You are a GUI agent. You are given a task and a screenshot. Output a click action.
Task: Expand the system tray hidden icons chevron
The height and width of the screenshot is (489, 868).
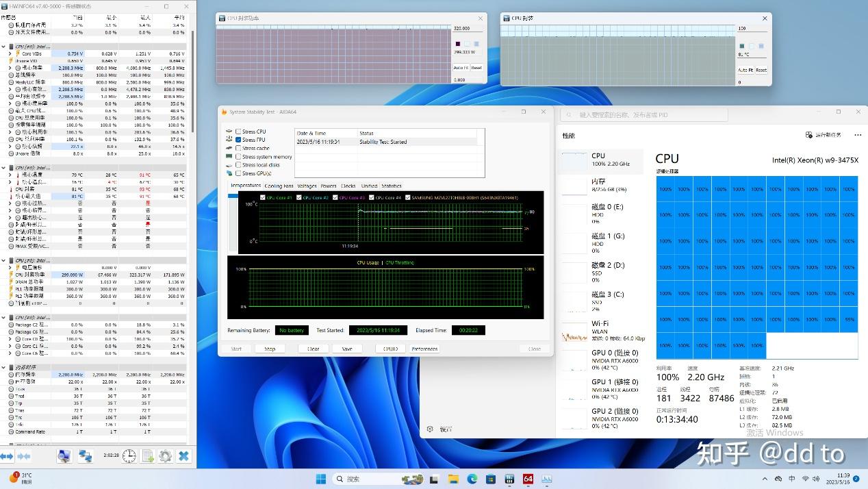[765, 479]
